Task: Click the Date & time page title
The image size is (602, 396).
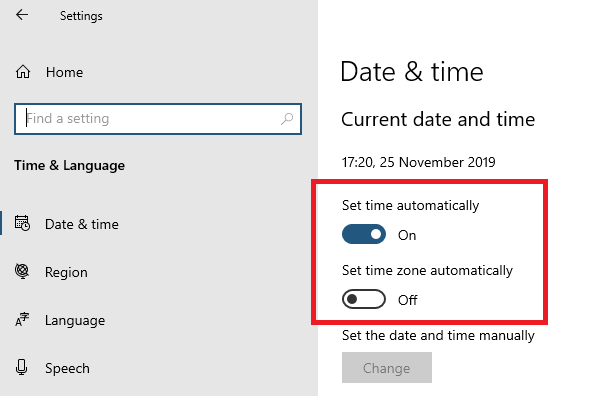Action: point(412,72)
